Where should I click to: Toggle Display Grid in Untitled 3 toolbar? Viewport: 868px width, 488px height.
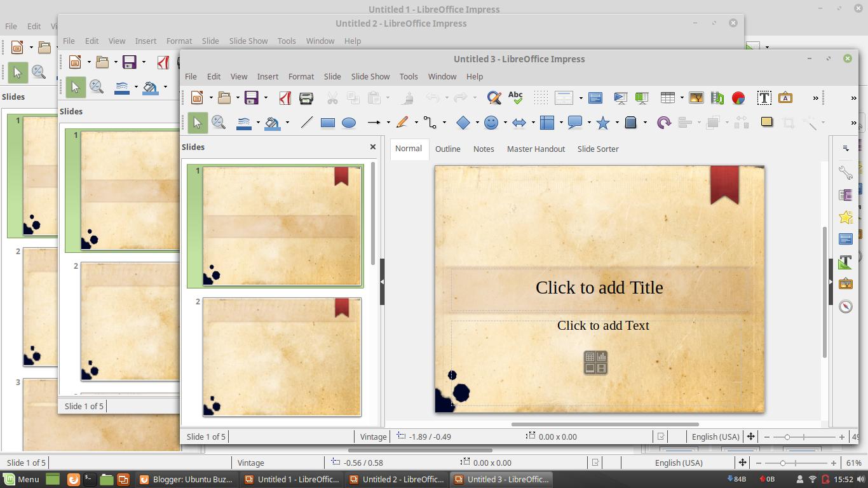[x=541, y=98]
